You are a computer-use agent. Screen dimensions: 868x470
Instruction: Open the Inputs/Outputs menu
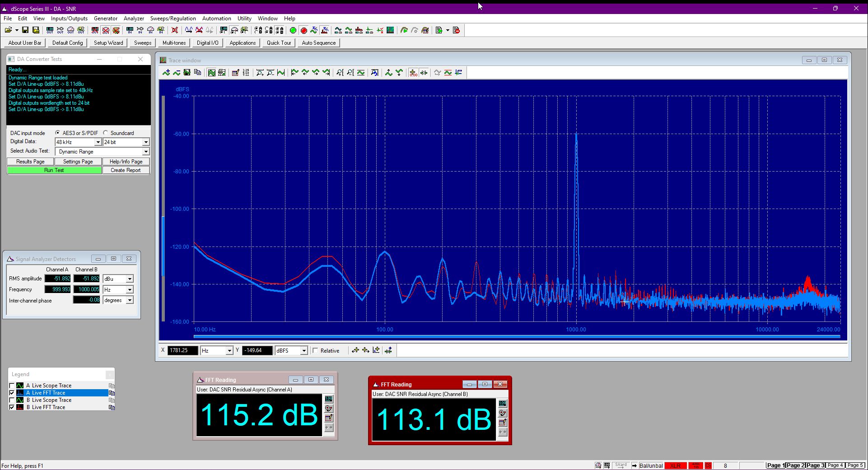coord(69,19)
